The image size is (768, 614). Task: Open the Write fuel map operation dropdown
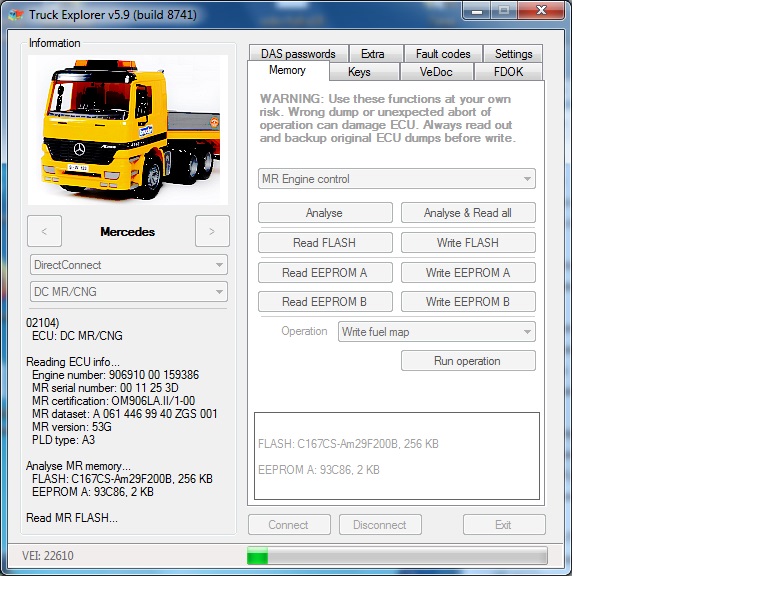(436, 332)
